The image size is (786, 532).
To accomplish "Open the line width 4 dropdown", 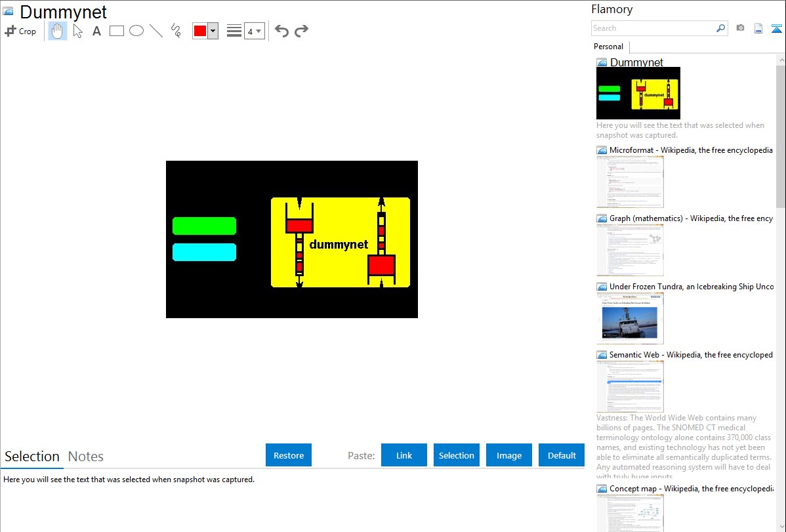I will click(254, 31).
